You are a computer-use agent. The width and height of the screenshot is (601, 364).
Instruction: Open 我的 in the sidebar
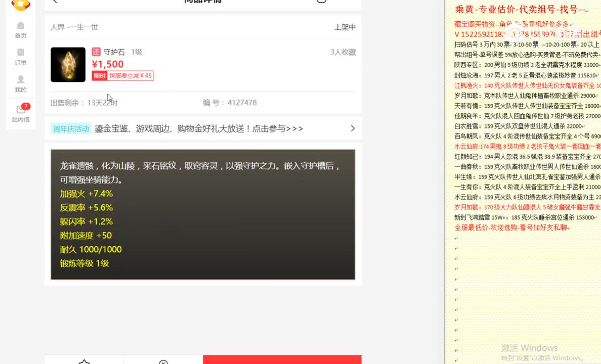21,84
